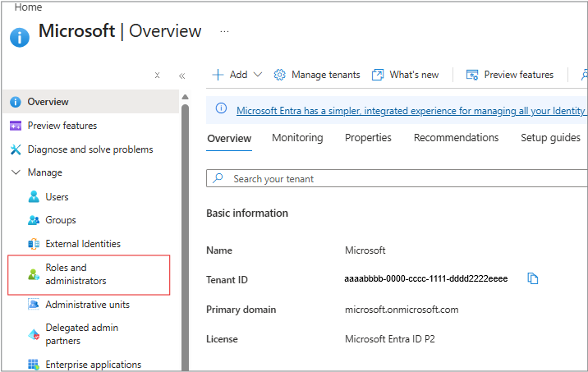The width and height of the screenshot is (588, 372).
Task: Click the Groups icon in sidebar
Action: coord(34,220)
